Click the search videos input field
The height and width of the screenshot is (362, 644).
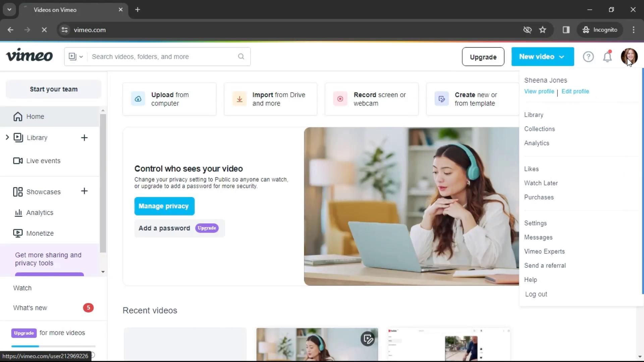[161, 57]
